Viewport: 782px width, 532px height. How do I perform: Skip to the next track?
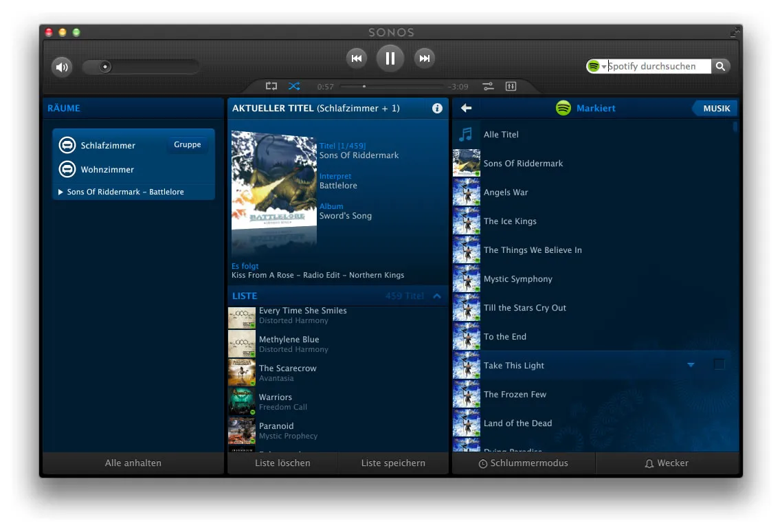pos(425,58)
